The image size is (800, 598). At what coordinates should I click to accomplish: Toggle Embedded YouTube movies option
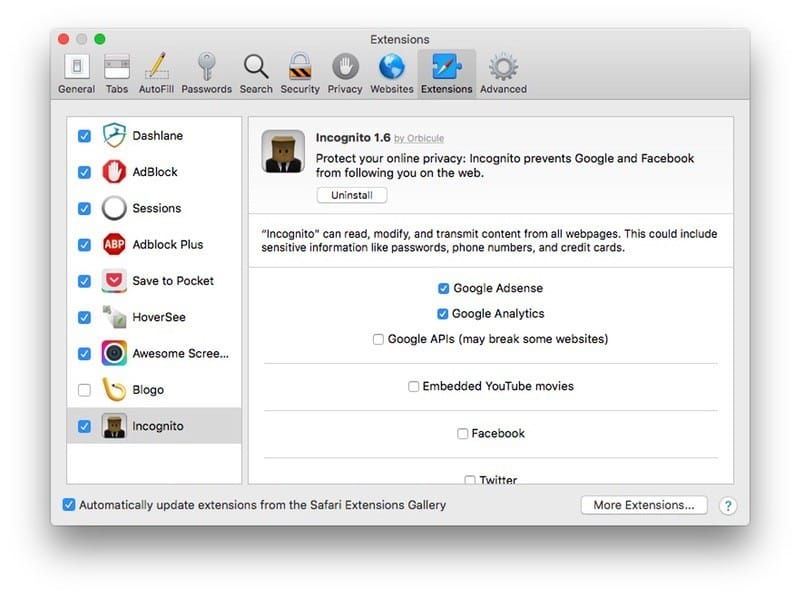click(412, 386)
